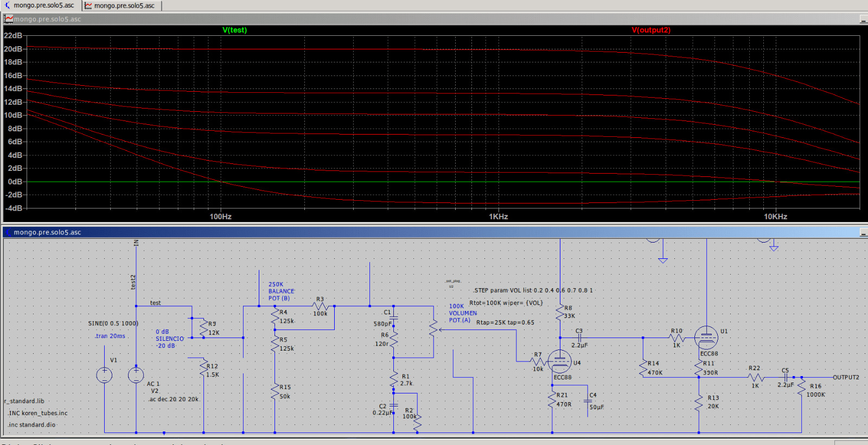The image size is (868, 445).
Task: Click the Rtap=25K tap=0.65 parameter text
Action: [505, 322]
